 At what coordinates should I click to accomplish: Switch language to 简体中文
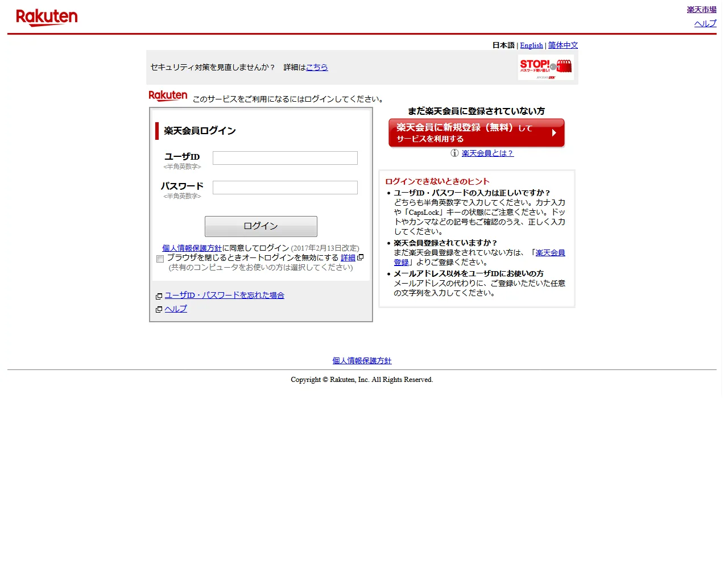tap(563, 45)
